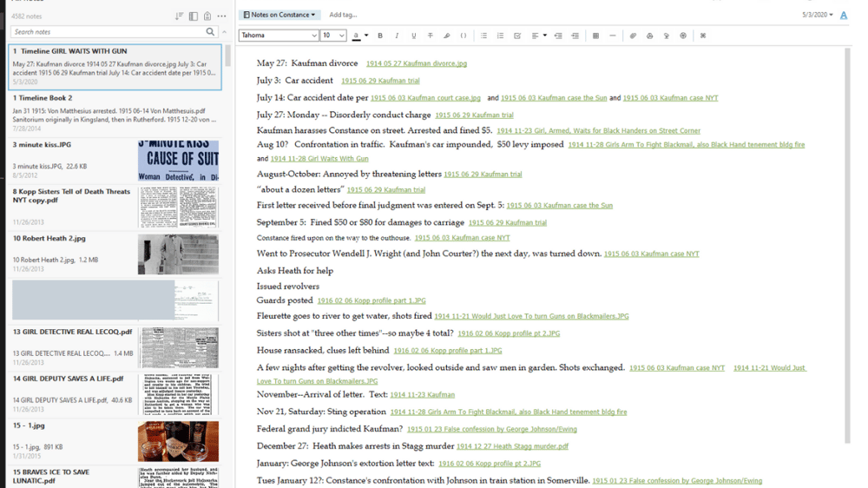868x488 pixels.
Task: Click the fourth insert icon after audio
Action: point(683,36)
